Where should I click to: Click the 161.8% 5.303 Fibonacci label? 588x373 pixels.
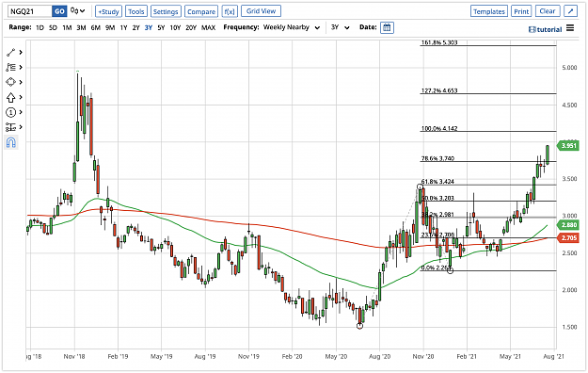[439, 42]
